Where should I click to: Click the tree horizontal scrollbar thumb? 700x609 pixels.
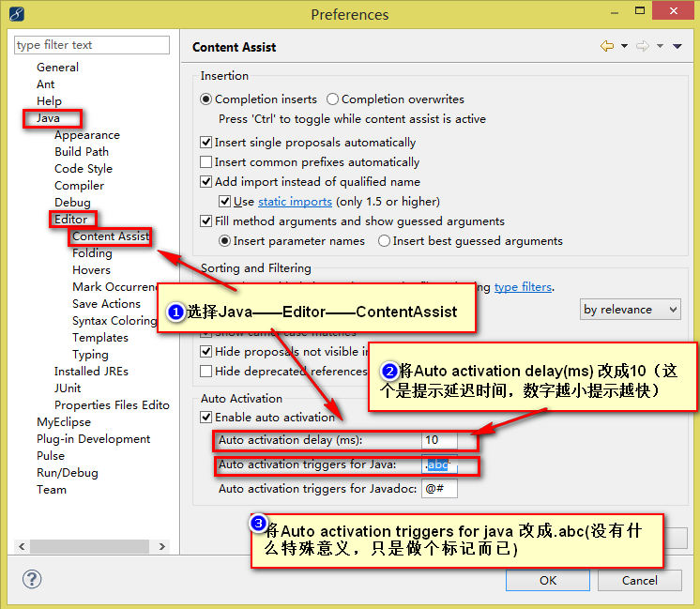click(x=90, y=546)
